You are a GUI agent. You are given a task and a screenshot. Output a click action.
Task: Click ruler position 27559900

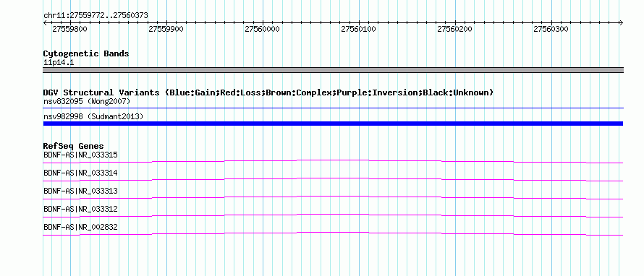pos(166,29)
